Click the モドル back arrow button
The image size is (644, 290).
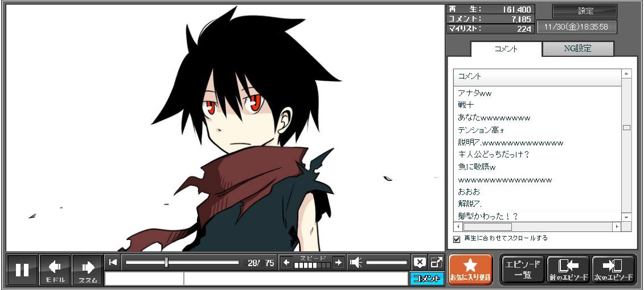55,270
